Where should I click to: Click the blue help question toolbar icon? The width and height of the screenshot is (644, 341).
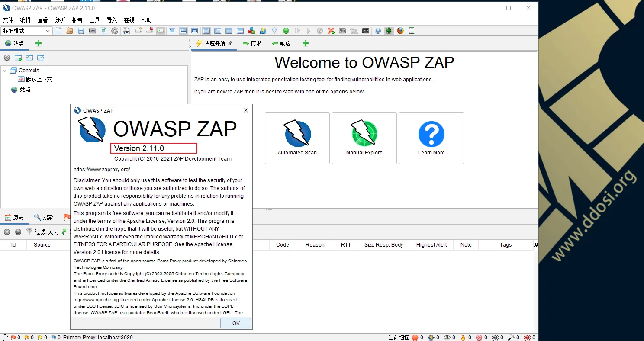coord(378,31)
